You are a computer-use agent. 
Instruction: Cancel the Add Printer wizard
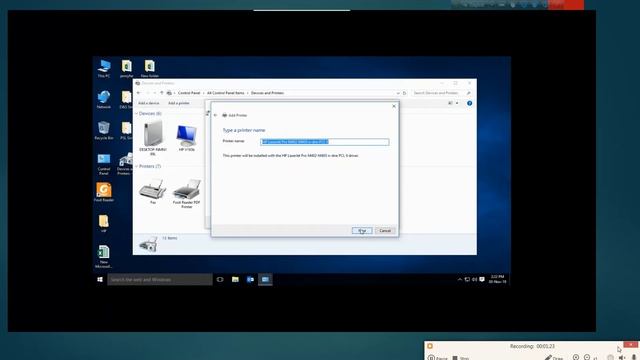tap(385, 231)
